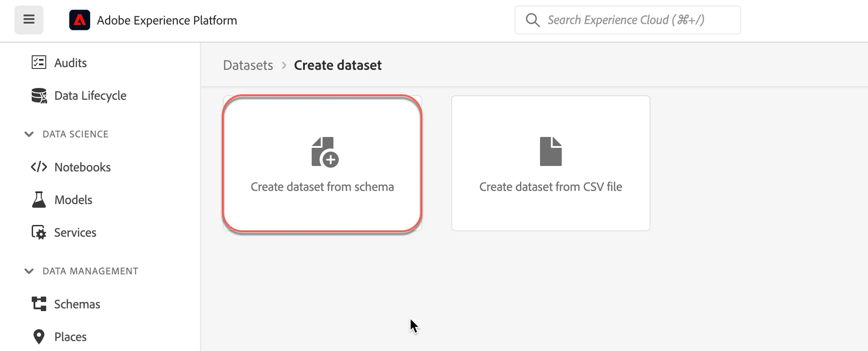Open the hamburger navigation menu

point(29,20)
